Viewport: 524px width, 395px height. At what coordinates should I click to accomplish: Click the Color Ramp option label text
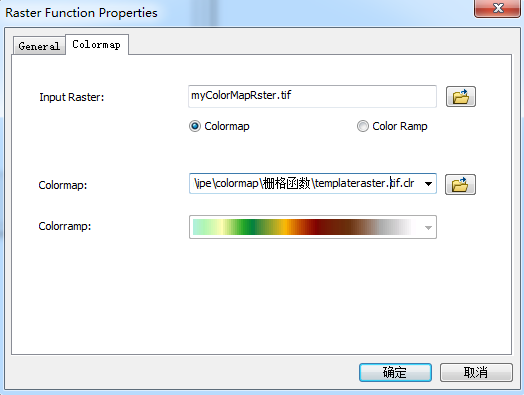pos(400,126)
